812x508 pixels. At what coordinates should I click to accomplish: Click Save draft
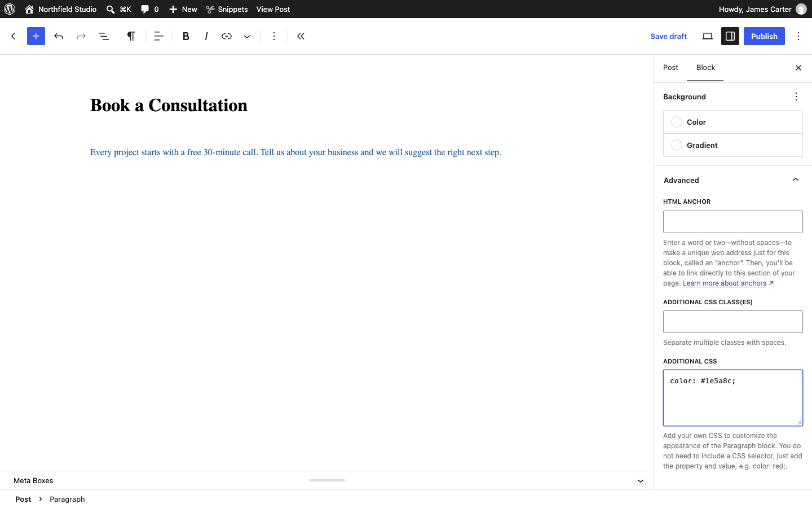(668, 36)
